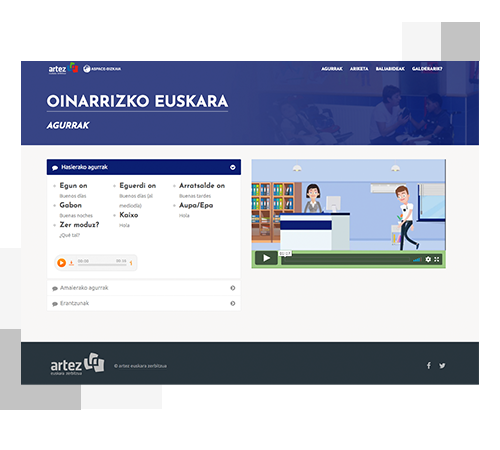Open the GALDERARIK? nav link
Viewport: 500px width, 450px height.
pyautogui.click(x=427, y=69)
